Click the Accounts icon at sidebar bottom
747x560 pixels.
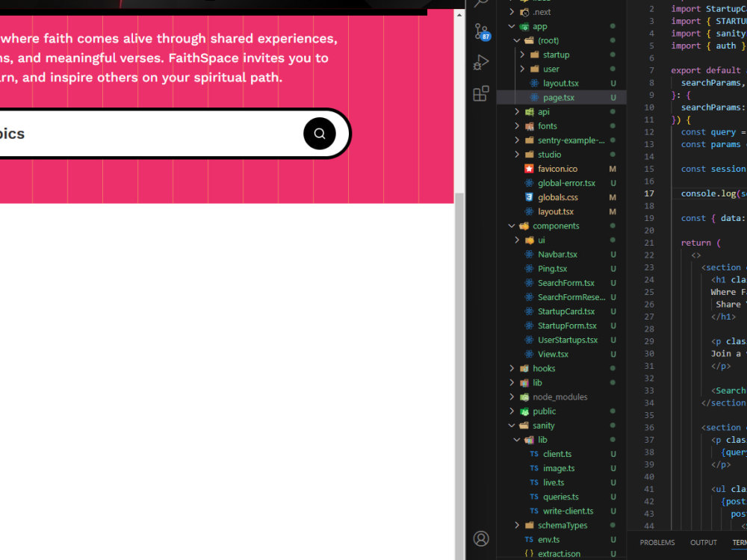(x=481, y=538)
